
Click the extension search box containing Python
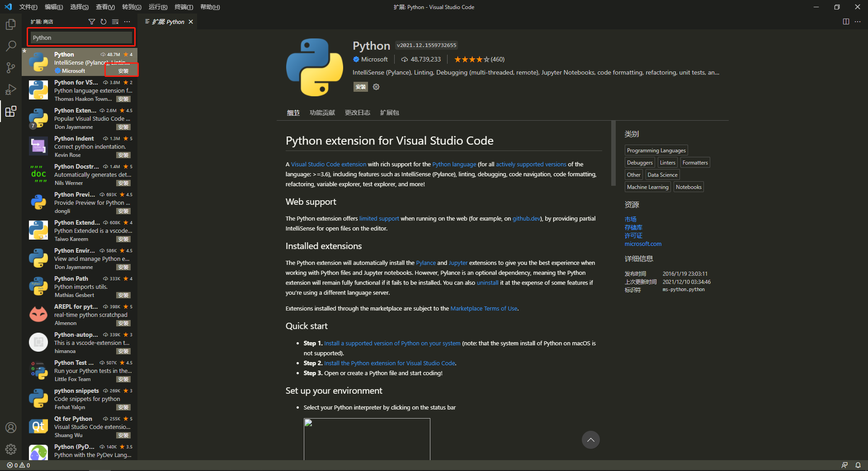pyautogui.click(x=81, y=38)
